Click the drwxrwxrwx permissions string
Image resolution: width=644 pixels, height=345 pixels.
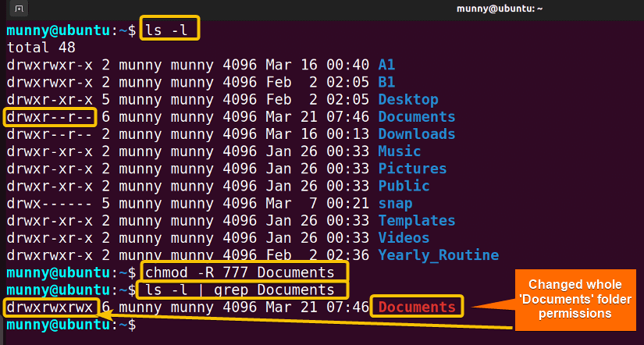[x=50, y=307]
